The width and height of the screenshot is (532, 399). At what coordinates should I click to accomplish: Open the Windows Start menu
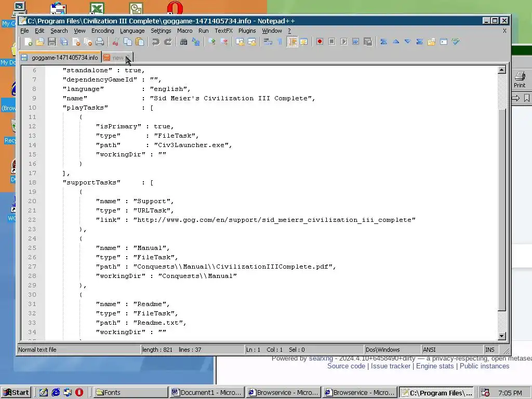coord(16,393)
